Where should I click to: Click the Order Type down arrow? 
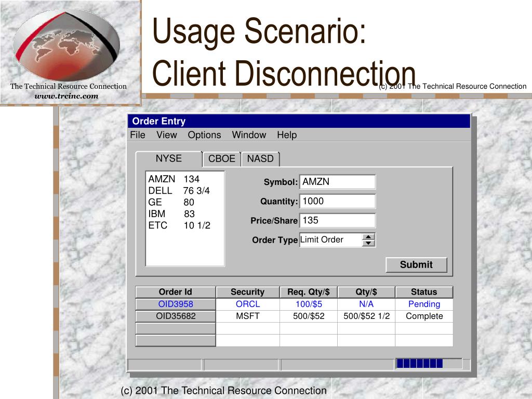[368, 243]
